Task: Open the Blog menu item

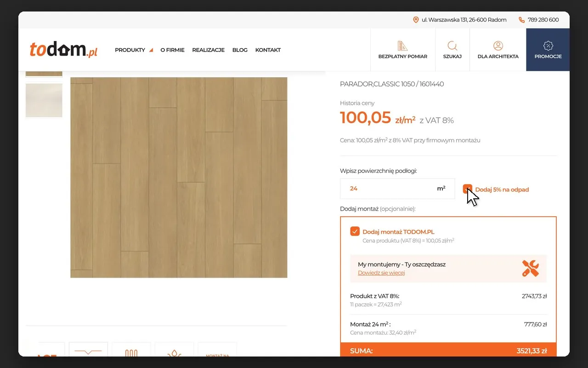Action: coord(240,50)
